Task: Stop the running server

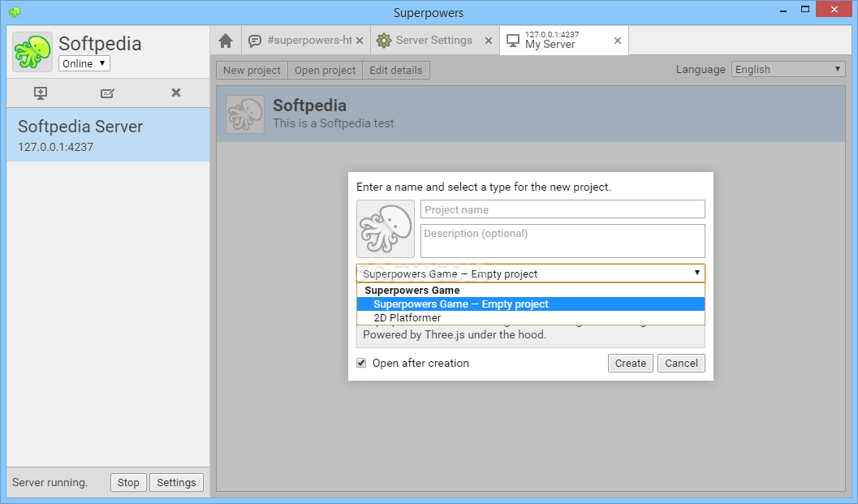Action: point(128,482)
